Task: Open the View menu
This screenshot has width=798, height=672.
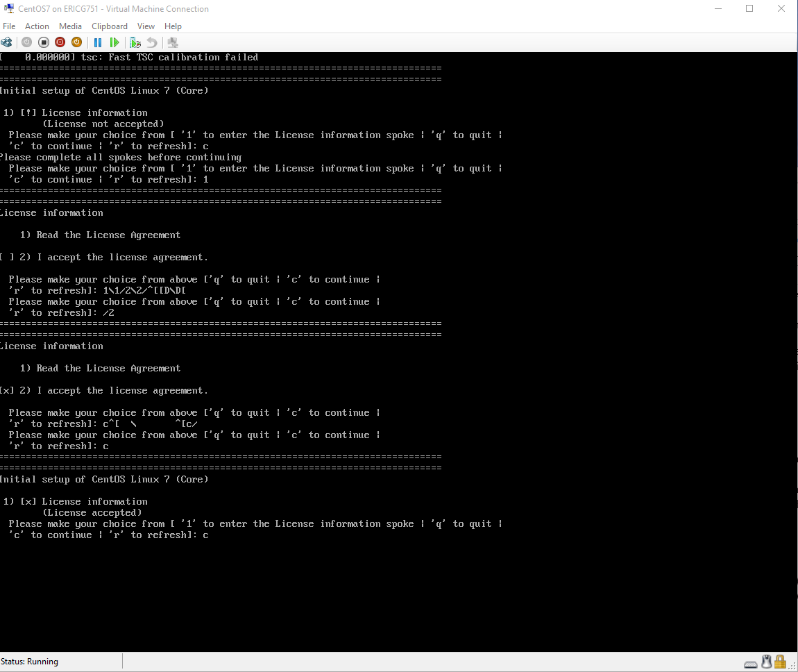Action: (x=146, y=26)
